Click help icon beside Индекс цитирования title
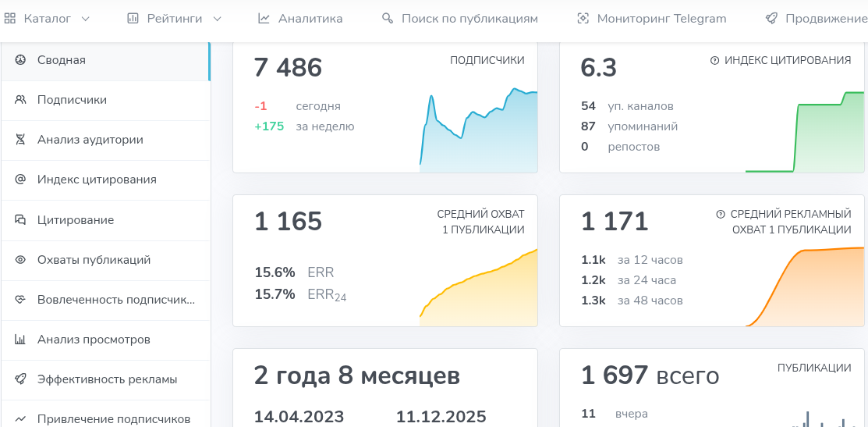Screen dimensions: 868x427 pyautogui.click(x=714, y=61)
